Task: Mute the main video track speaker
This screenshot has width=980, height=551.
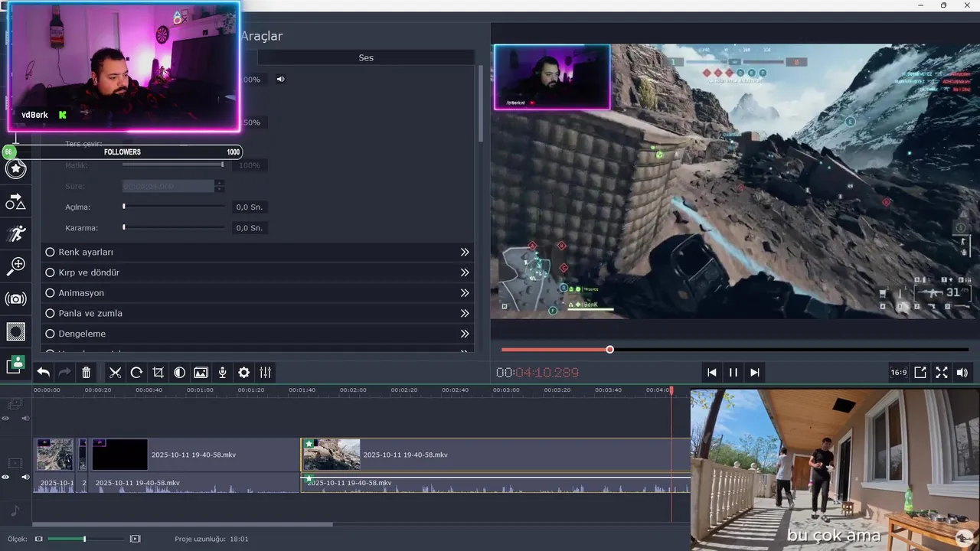Action: tap(25, 477)
